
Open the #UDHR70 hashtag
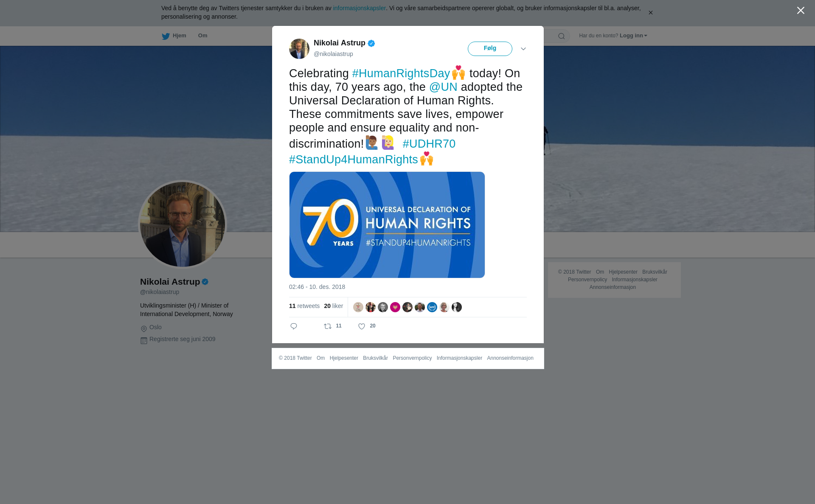429,144
